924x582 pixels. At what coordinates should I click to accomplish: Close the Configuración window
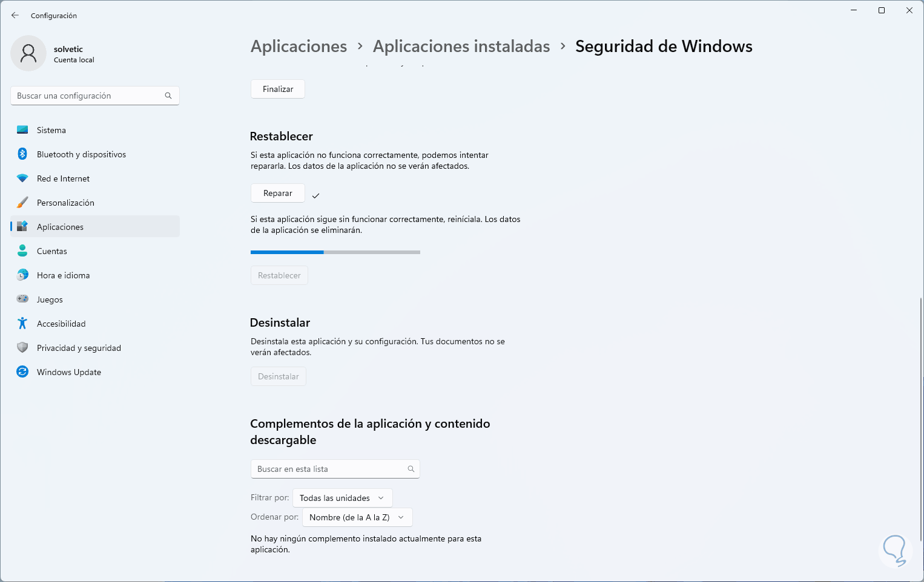pos(909,10)
